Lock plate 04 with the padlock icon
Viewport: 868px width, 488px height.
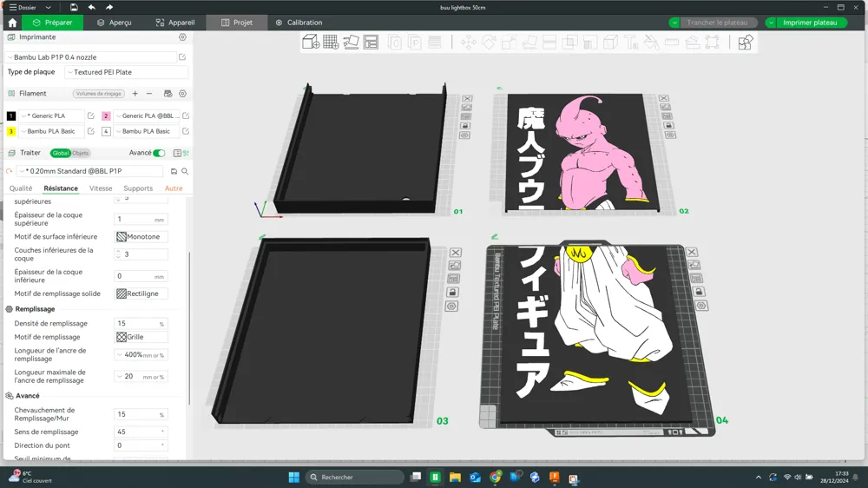click(699, 292)
